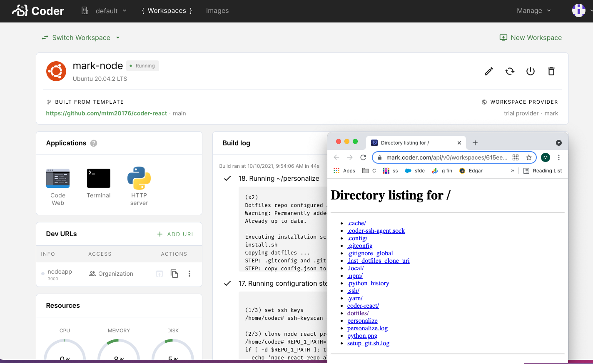Launch the Code Web application

pyautogui.click(x=58, y=187)
